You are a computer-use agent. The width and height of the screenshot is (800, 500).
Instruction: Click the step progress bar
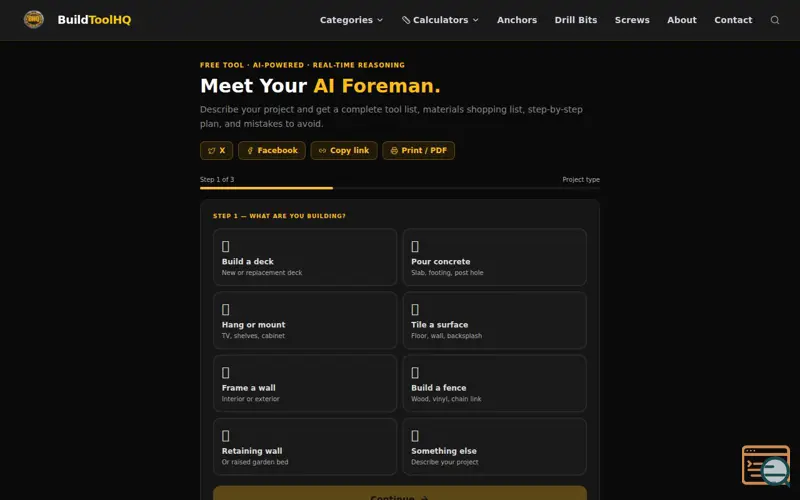[x=400, y=188]
